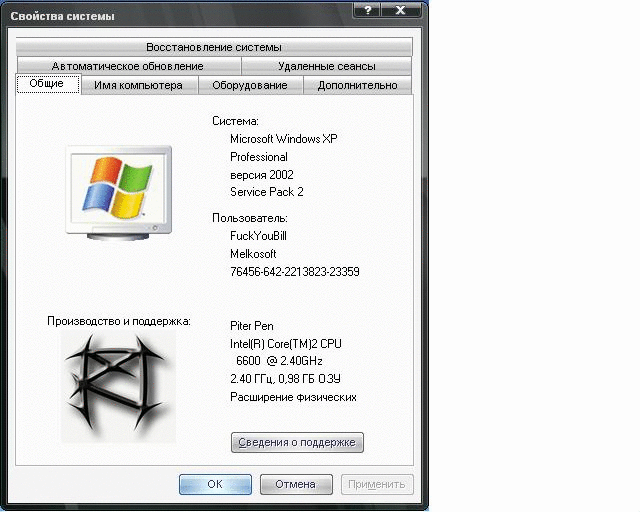Viewport: 640px width, 512px height.
Task: Click the Расширение физических text
Action: [x=293, y=397]
